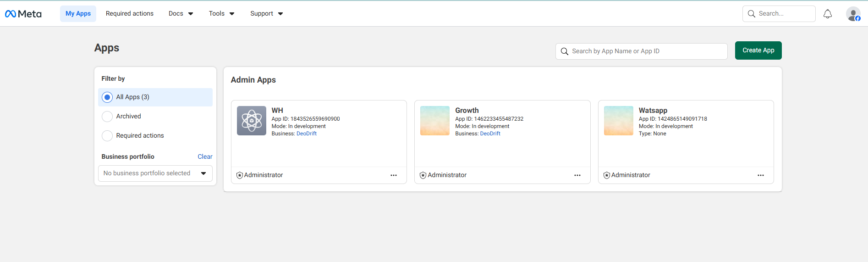Open the user profile avatar menu
Viewport: 868px width, 262px height.
click(853, 14)
